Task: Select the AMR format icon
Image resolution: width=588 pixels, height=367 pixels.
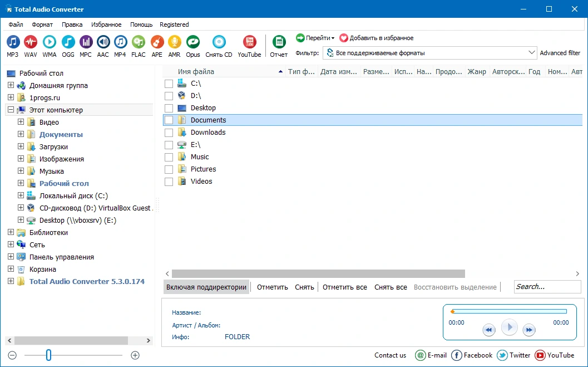Action: point(174,42)
